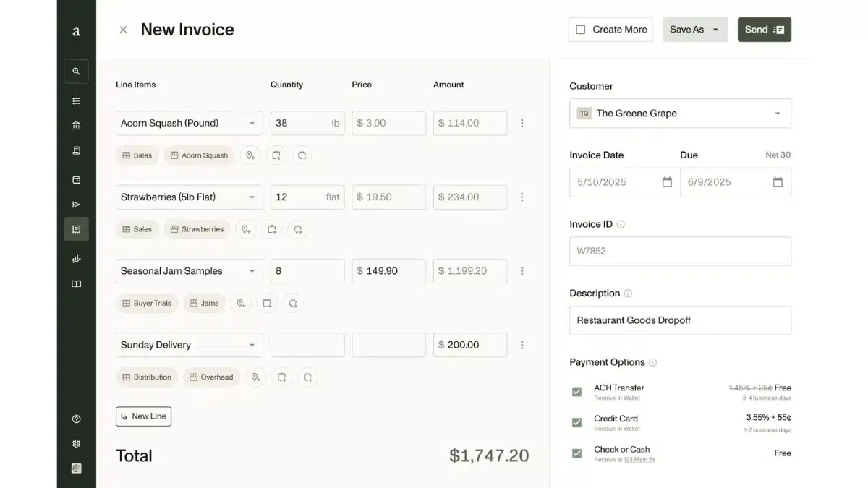868x488 pixels.
Task: Open the highlighted invoices icon in sidebar
Action: (76, 229)
